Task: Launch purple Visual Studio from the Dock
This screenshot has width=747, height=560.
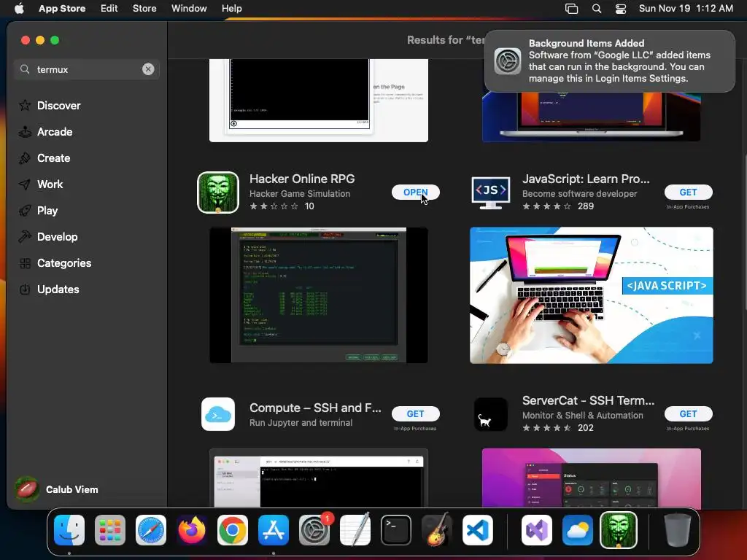Action: point(537,529)
